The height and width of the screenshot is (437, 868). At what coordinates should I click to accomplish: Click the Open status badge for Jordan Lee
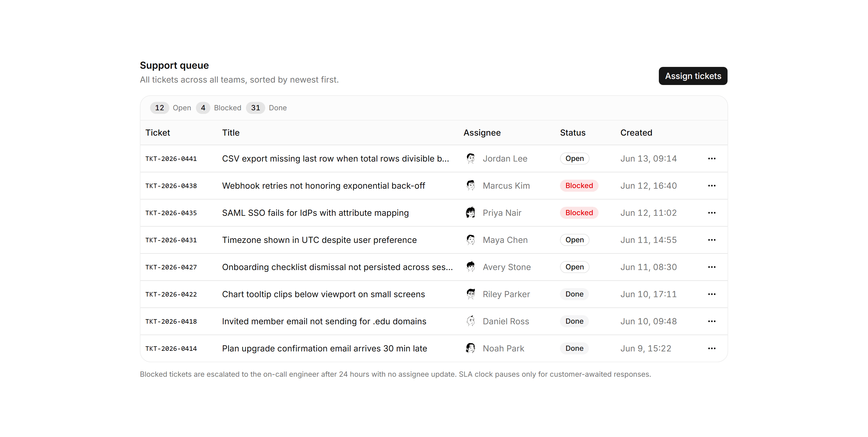click(574, 159)
